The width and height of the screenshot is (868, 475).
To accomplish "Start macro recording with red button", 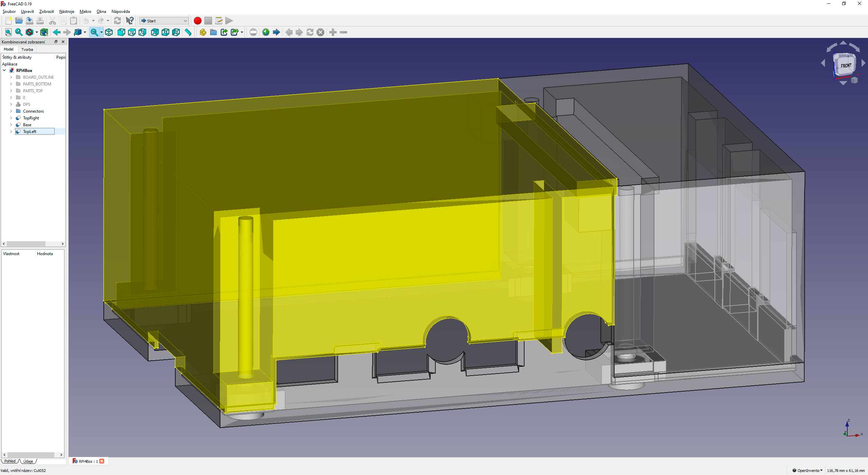I will pos(197,21).
